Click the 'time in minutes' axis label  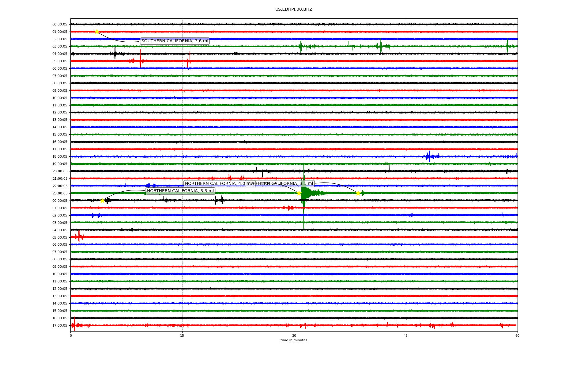click(x=294, y=340)
